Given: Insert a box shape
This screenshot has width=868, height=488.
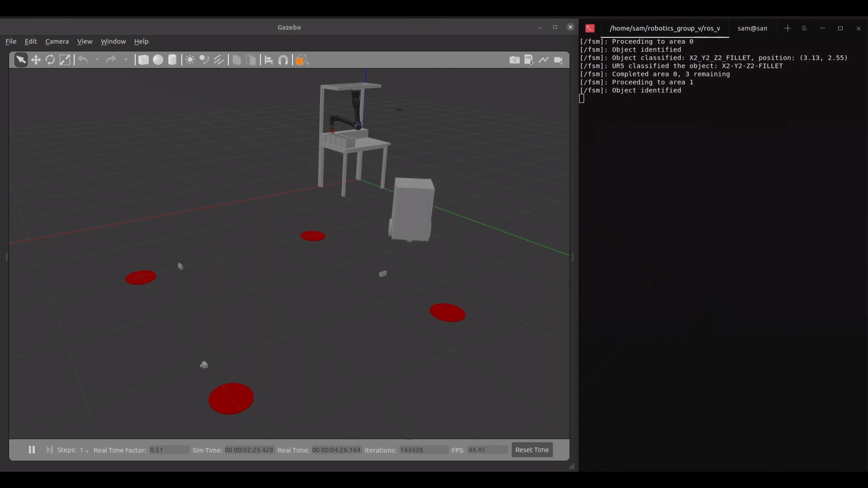Looking at the screenshot, I should coord(143,60).
